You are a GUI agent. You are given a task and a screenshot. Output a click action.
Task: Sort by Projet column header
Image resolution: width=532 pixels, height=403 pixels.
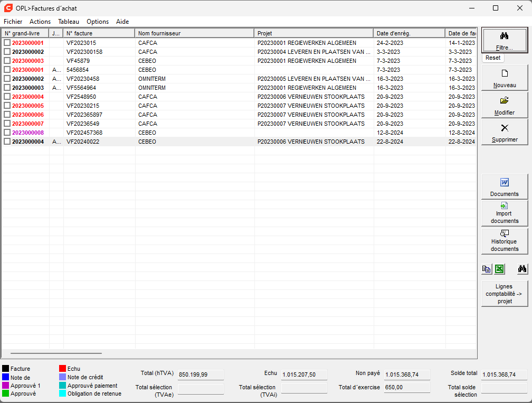(x=314, y=33)
